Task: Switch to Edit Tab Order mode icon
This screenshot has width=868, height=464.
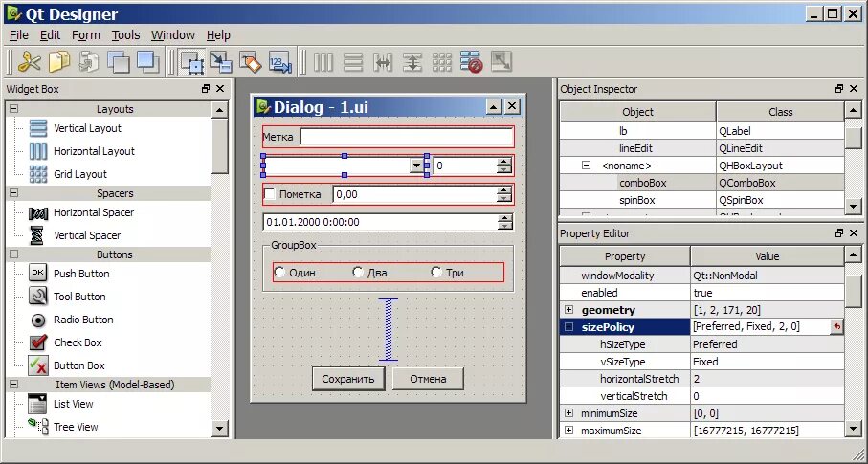Action: (x=280, y=61)
